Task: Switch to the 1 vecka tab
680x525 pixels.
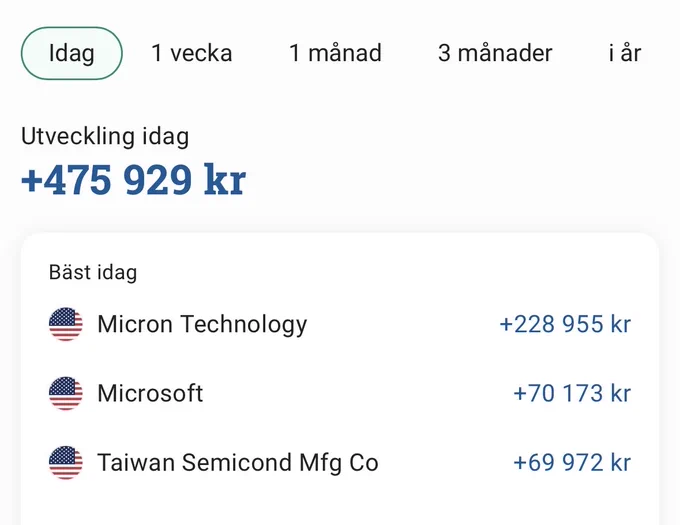Action: (192, 53)
